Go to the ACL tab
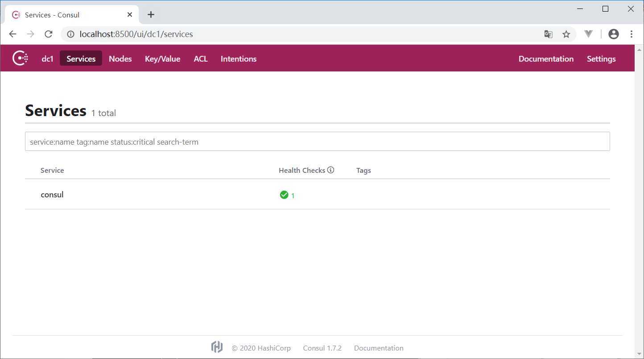This screenshot has width=644, height=359. (x=201, y=59)
